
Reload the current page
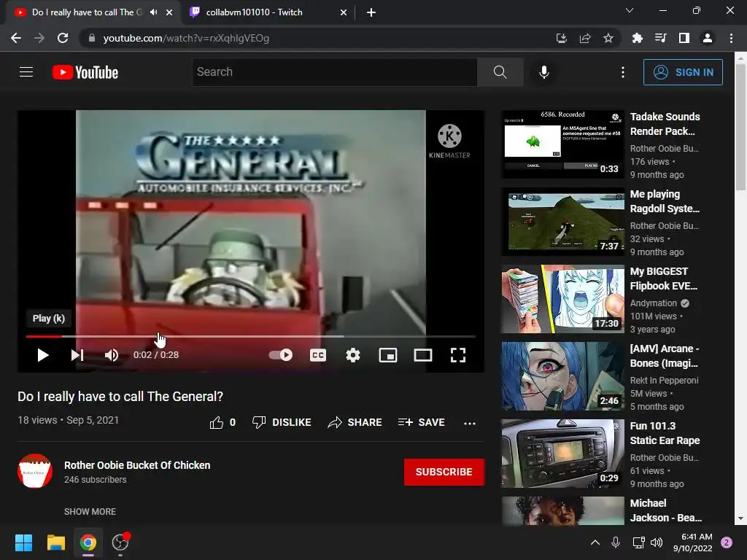click(63, 38)
